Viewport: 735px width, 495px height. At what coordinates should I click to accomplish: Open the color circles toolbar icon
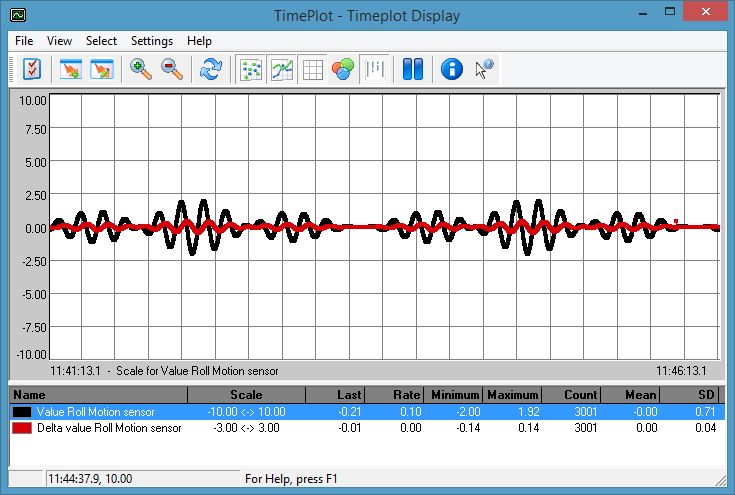[x=343, y=69]
